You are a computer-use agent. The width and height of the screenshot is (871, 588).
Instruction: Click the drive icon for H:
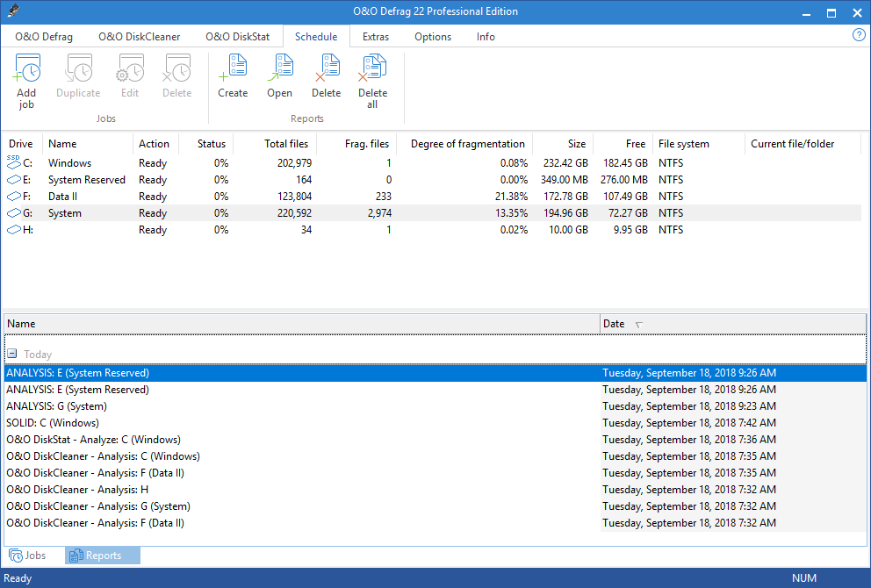tap(14, 229)
